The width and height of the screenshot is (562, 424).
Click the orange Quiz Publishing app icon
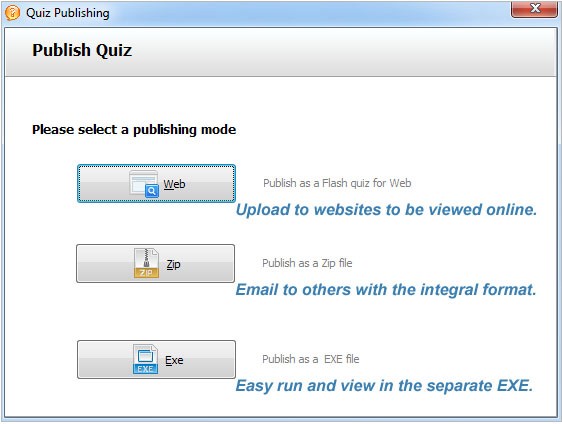click(x=13, y=13)
